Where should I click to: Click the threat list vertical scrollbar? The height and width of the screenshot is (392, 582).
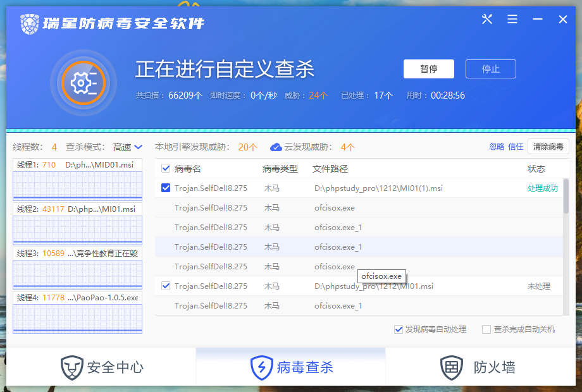566,196
